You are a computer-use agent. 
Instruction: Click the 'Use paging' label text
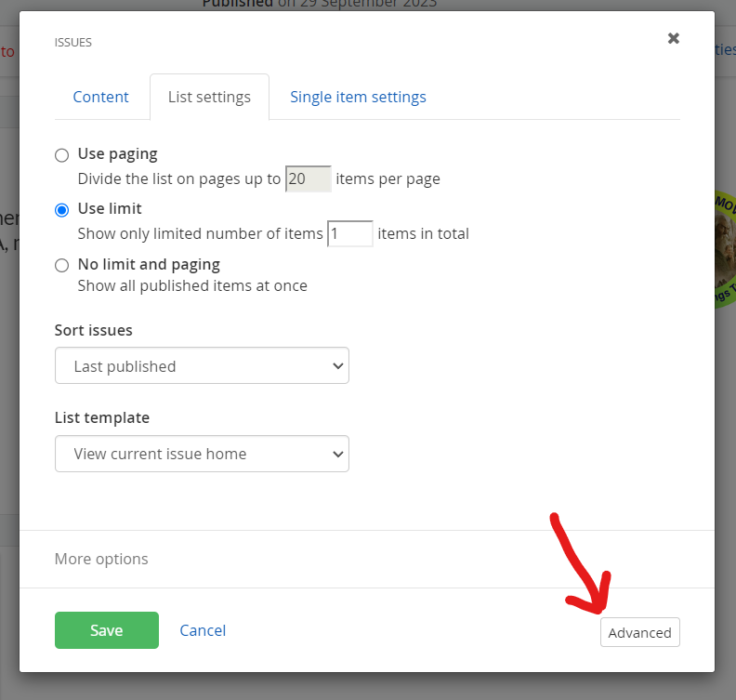117,154
